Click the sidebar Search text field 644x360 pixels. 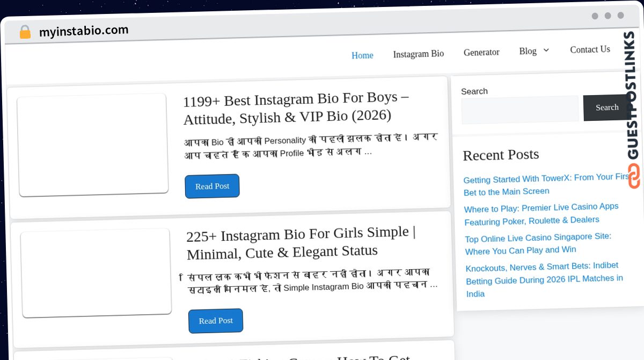(x=520, y=110)
